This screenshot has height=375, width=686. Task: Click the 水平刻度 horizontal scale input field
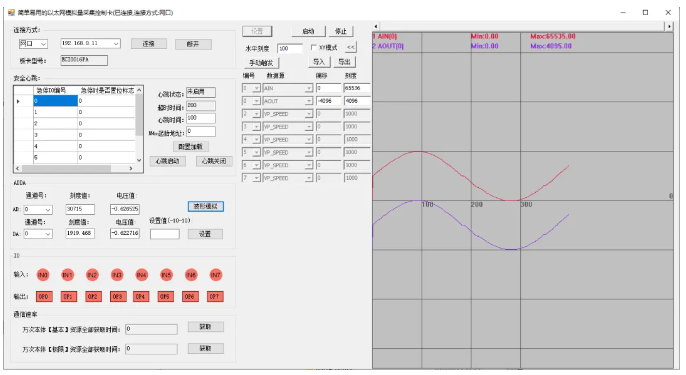[x=290, y=48]
